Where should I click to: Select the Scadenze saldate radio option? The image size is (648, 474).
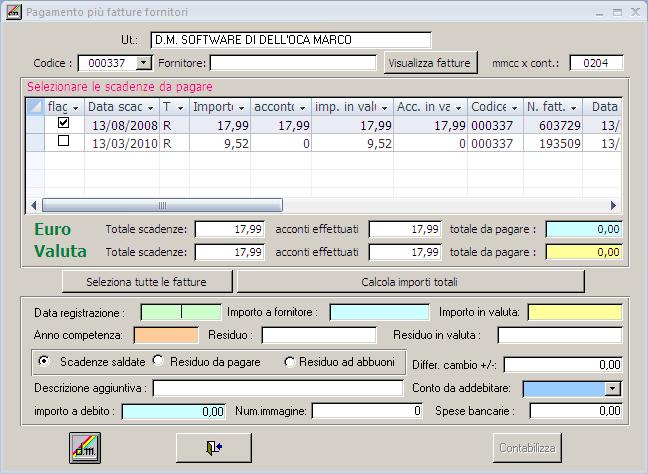tap(43, 361)
